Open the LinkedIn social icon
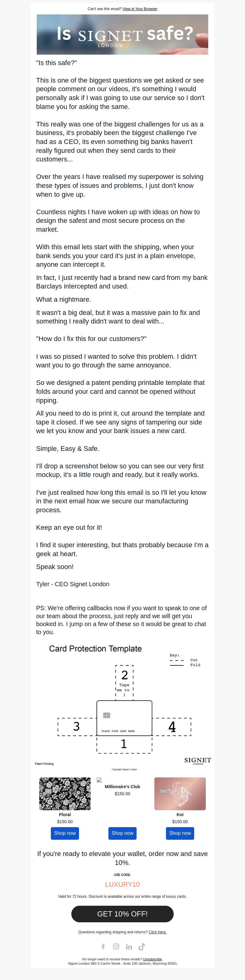This screenshot has width=245, height=980. [129, 946]
